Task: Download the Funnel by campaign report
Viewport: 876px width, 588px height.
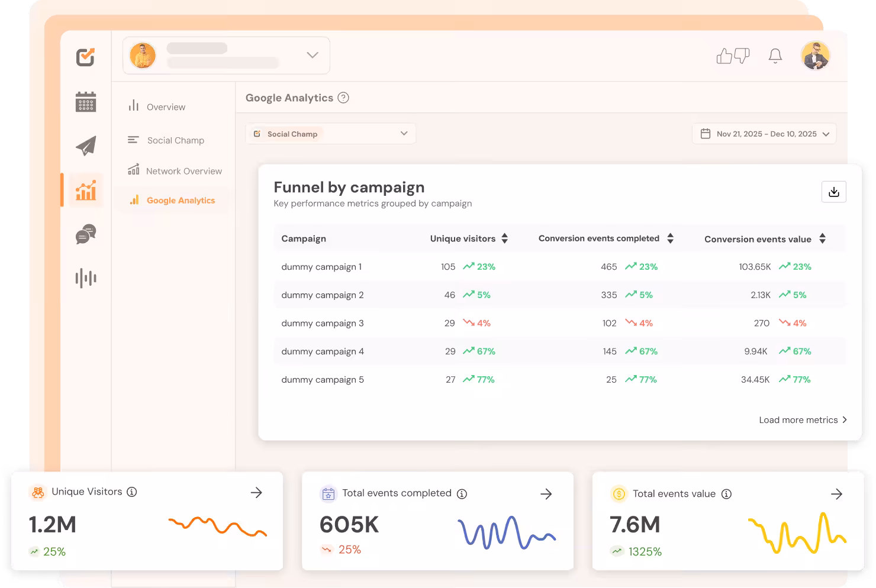Action: click(x=834, y=192)
